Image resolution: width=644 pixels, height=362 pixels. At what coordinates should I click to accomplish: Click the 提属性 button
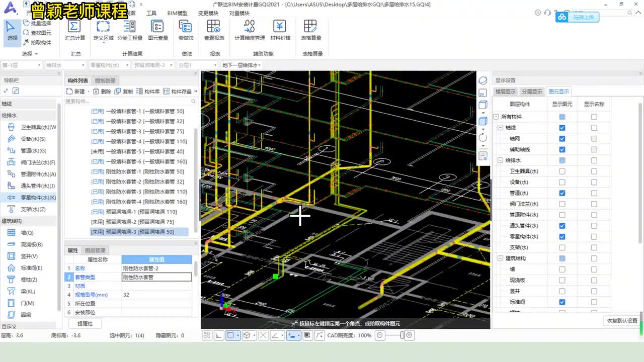[x=85, y=324]
